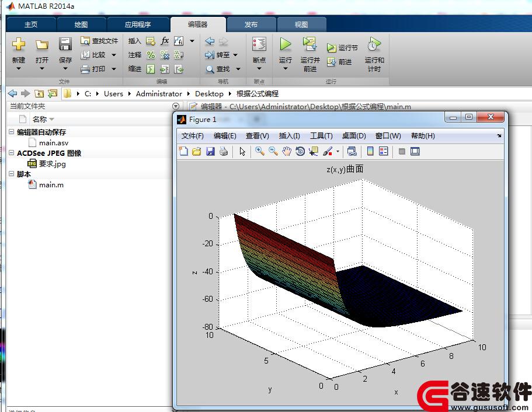Viewport: 532px width, 412px height.
Task: Click the 打开 (Open) folder icon
Action: tap(42, 44)
